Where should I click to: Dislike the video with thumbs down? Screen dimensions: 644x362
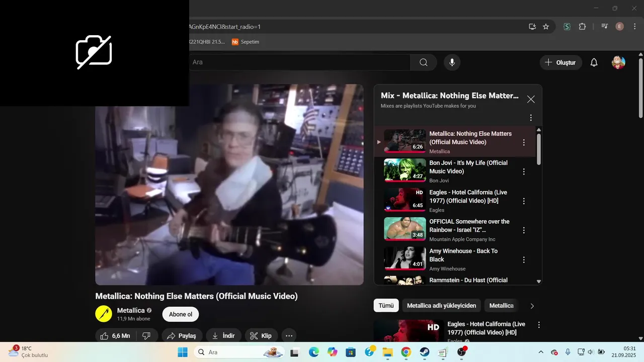(x=146, y=336)
